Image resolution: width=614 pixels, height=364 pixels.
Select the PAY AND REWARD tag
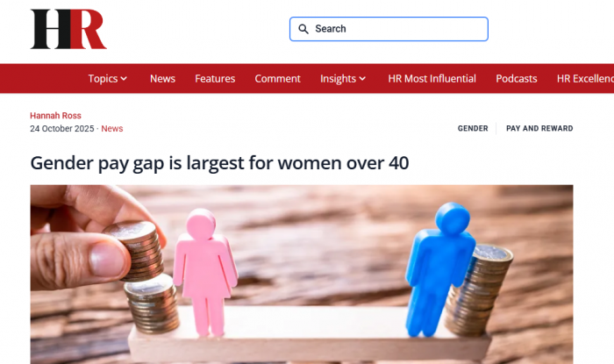coord(539,128)
